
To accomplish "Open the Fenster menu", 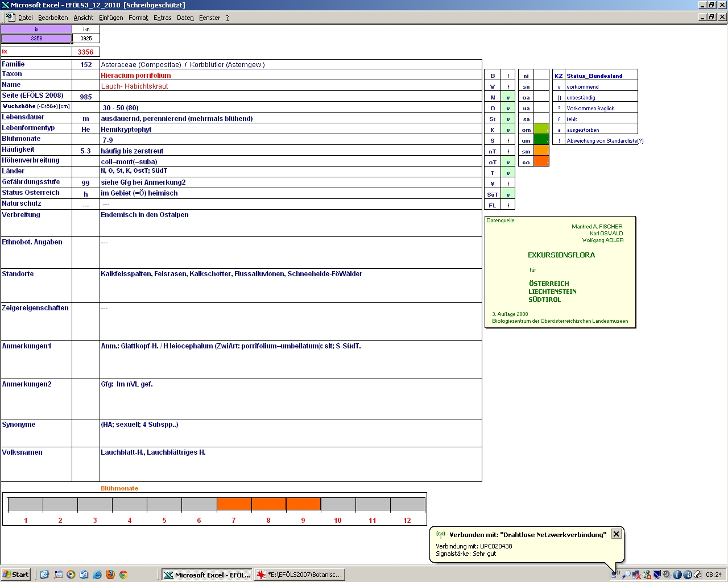I will [210, 18].
